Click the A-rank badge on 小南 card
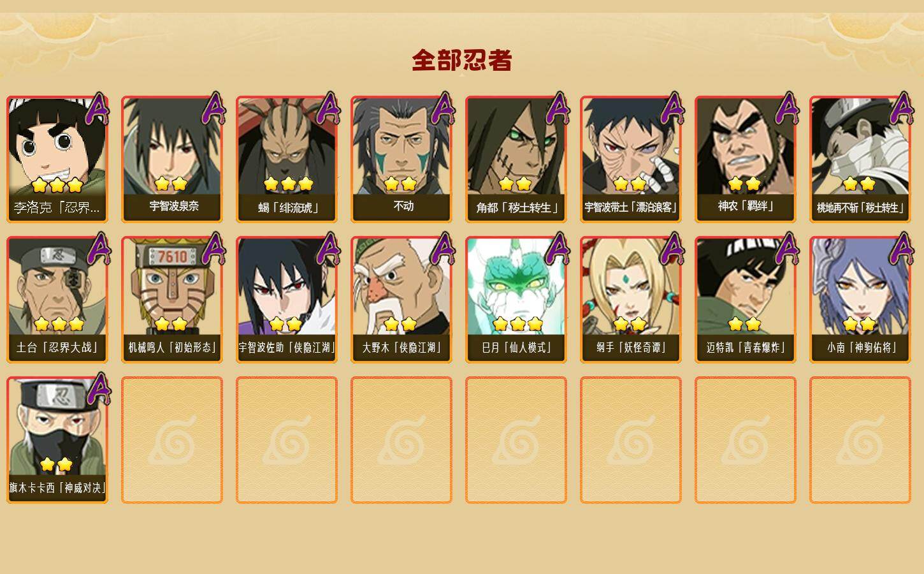The height and width of the screenshot is (574, 924). tap(901, 249)
